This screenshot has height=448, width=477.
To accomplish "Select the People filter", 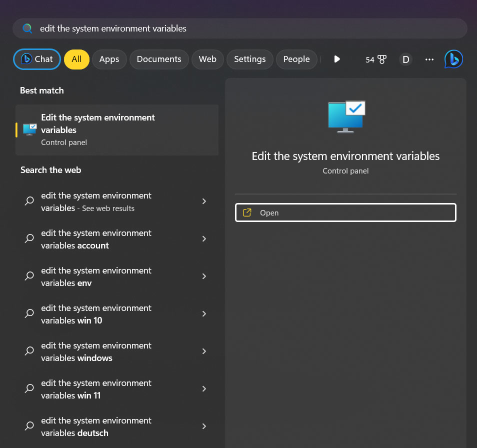I will tap(296, 59).
